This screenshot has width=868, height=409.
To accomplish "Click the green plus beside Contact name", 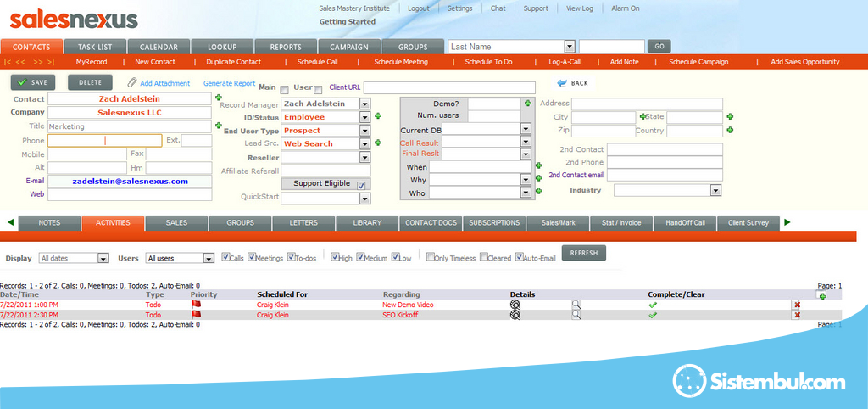I will coord(218,97).
